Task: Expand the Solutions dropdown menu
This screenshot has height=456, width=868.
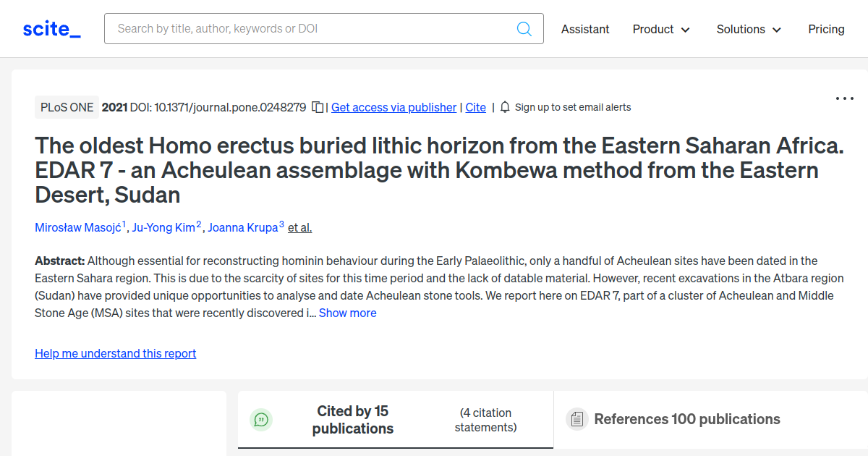Action: coord(749,29)
